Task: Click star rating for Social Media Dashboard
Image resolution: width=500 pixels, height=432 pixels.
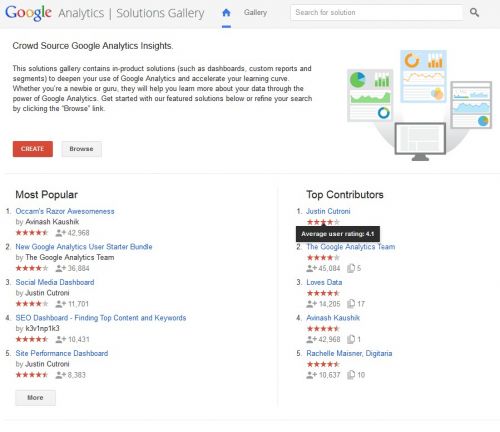Action: [x=32, y=304]
